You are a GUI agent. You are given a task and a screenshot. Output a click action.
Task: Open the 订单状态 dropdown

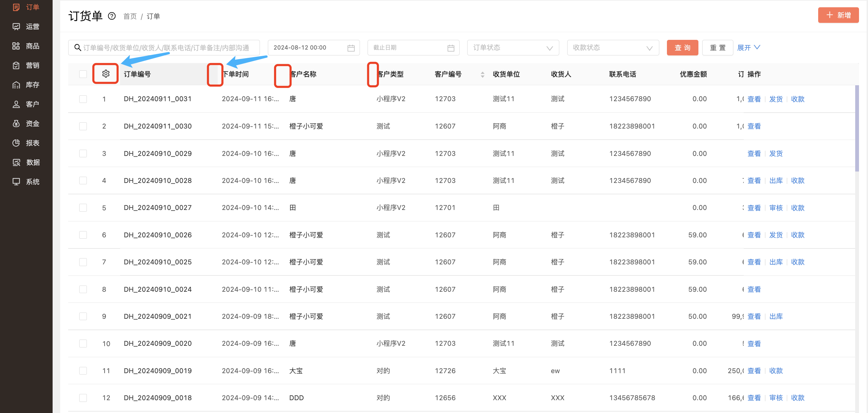(x=513, y=47)
